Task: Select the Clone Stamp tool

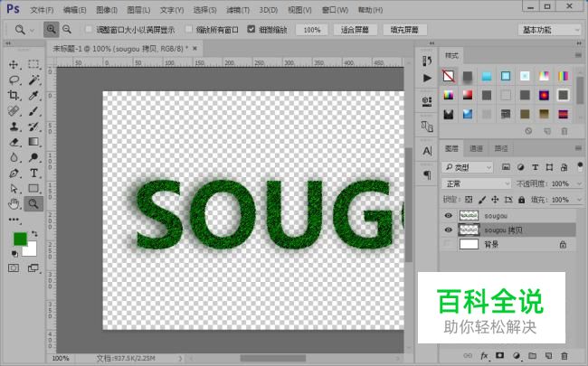Action: tap(14, 127)
